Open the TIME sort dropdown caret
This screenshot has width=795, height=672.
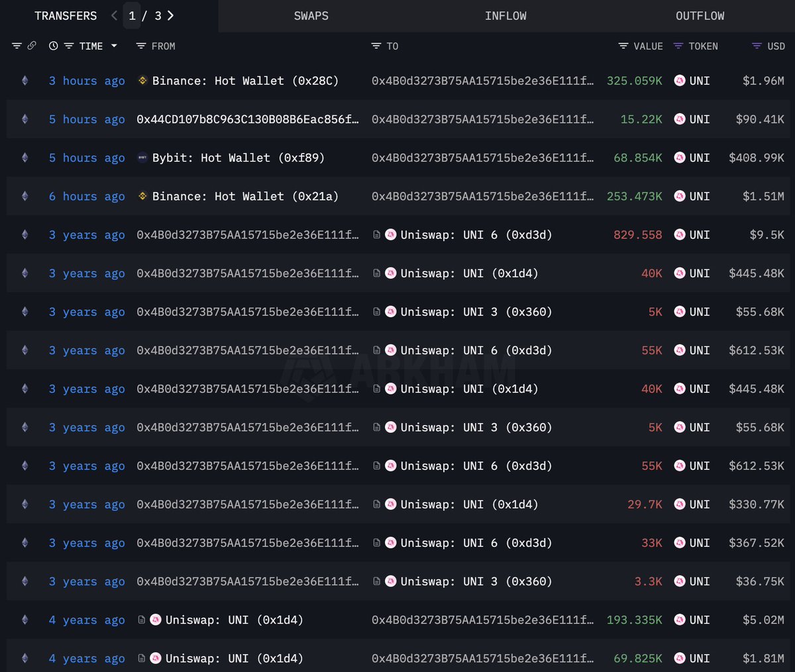[x=114, y=46]
